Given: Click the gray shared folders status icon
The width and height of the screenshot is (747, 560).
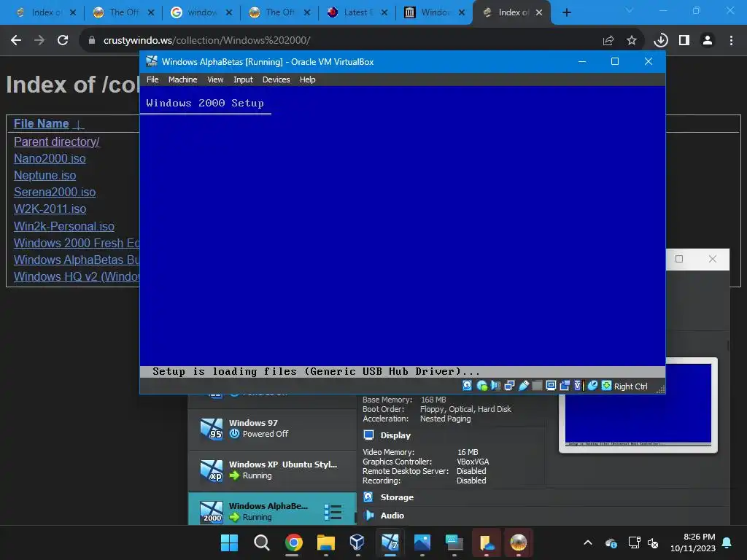Looking at the screenshot, I should (537, 386).
